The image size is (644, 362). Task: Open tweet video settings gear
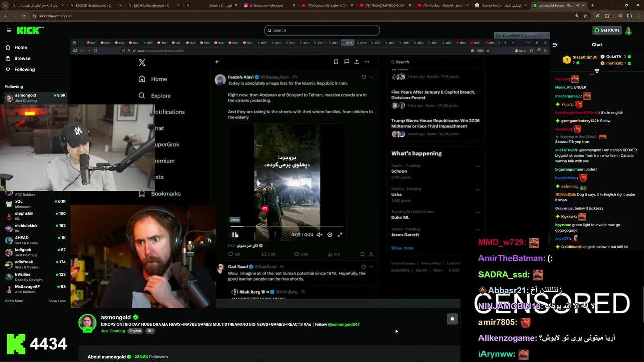tap(330, 235)
